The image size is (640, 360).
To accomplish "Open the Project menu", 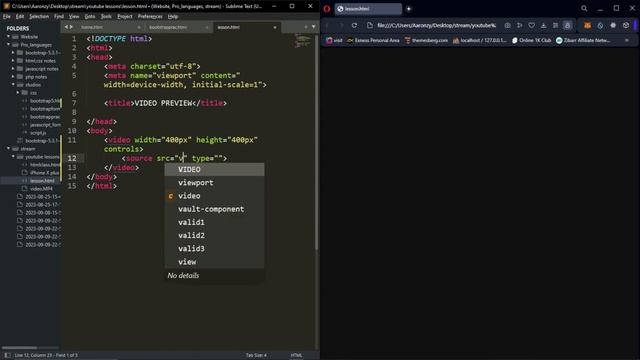I will click(124, 16).
